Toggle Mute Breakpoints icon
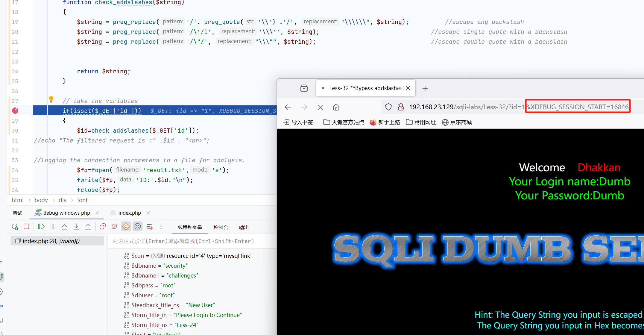644x335 pixels. pyautogui.click(x=114, y=227)
